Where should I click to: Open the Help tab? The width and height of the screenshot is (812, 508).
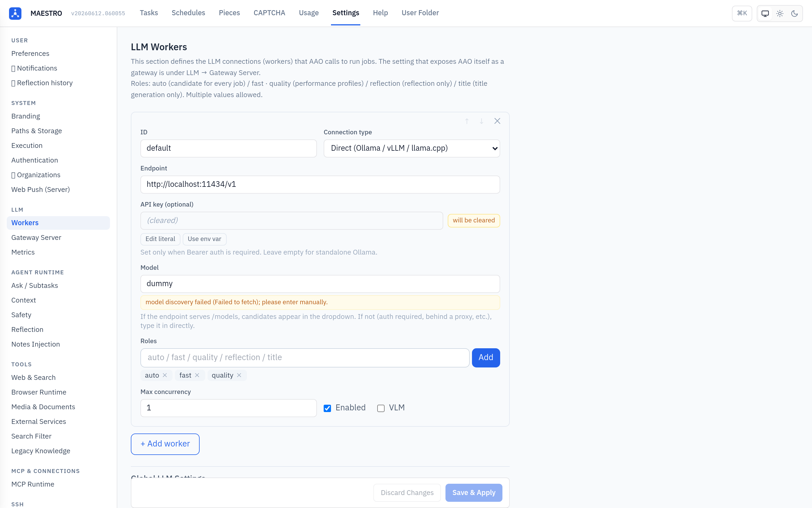[x=380, y=13]
